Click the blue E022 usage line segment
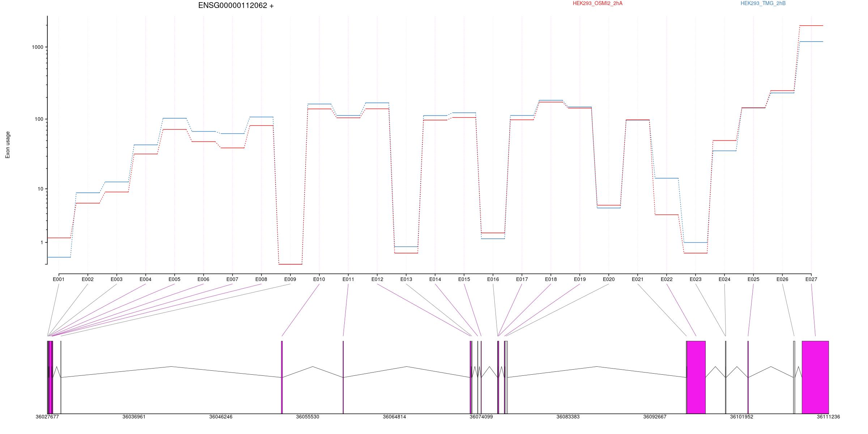Image resolution: width=868 pixels, height=434 pixels. (667, 178)
